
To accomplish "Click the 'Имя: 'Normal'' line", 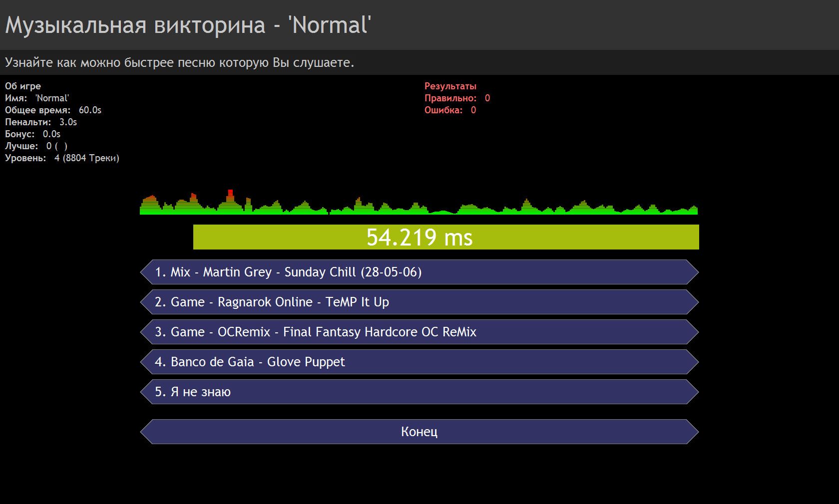I will pos(37,98).
